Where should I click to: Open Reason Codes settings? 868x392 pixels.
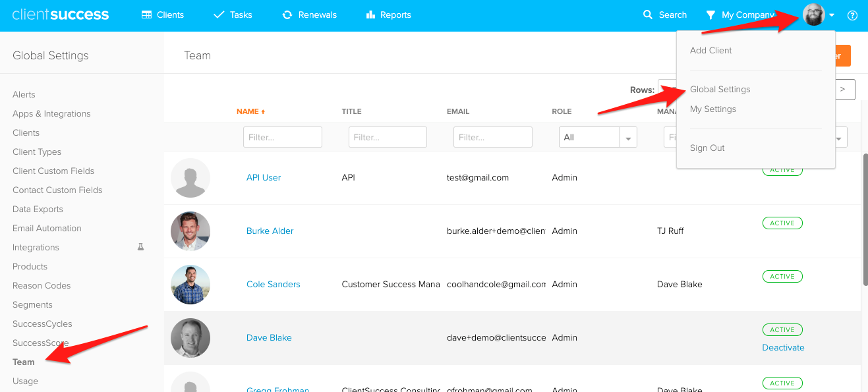point(42,285)
